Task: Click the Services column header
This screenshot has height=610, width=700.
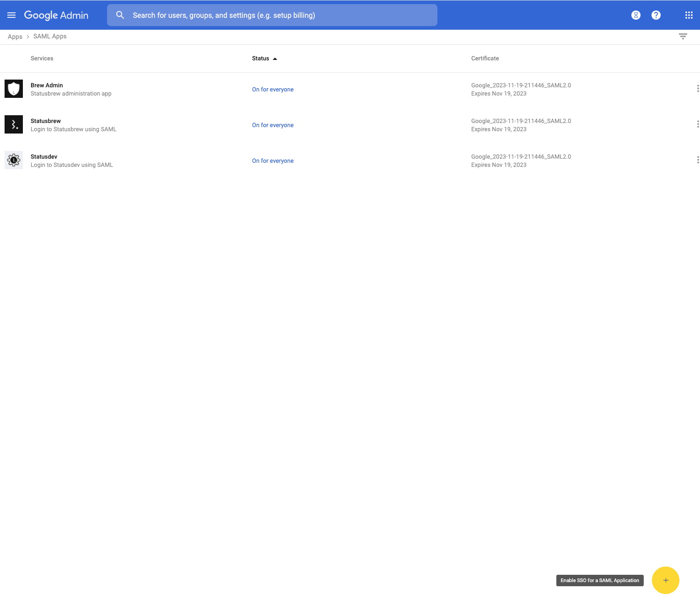Action: tap(42, 59)
